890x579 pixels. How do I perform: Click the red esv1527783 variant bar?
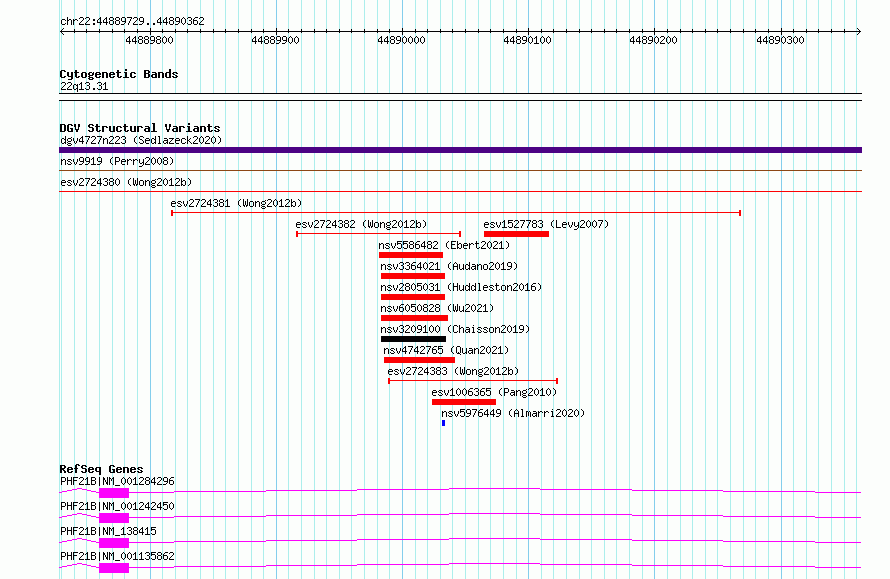[517, 234]
